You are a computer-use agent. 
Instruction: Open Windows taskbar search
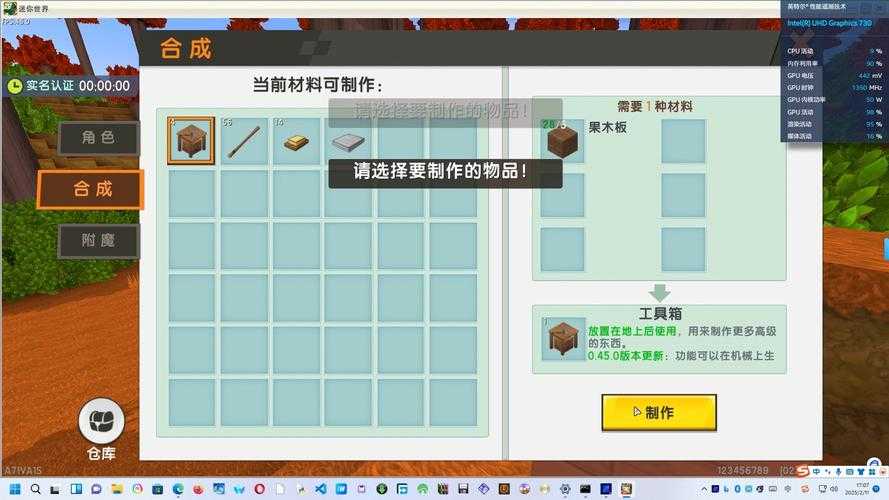pos(35,489)
